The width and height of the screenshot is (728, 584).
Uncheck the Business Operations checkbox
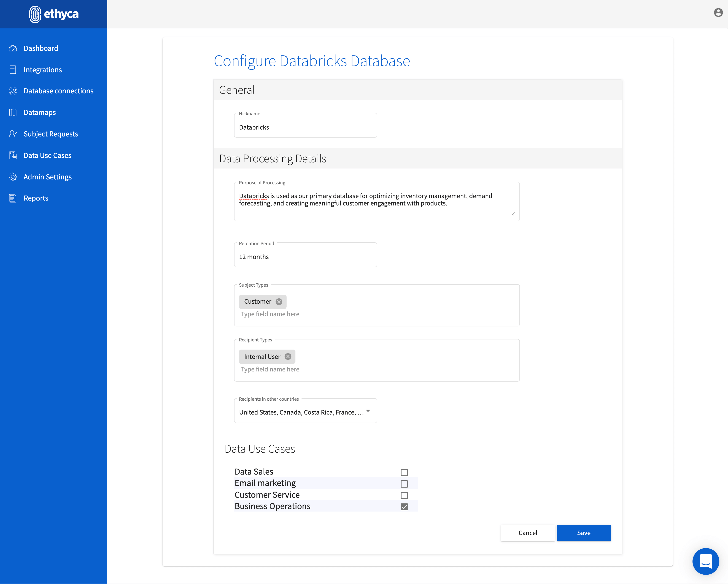[404, 507]
